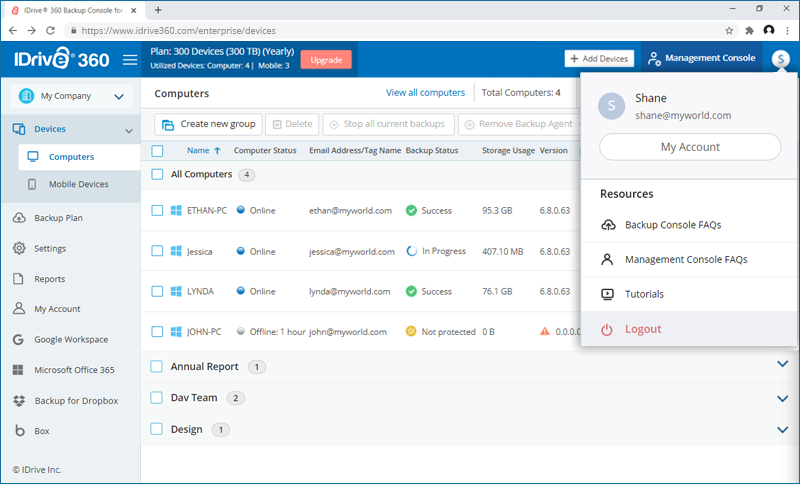
Task: Select Logout from the account menu
Action: (642, 329)
